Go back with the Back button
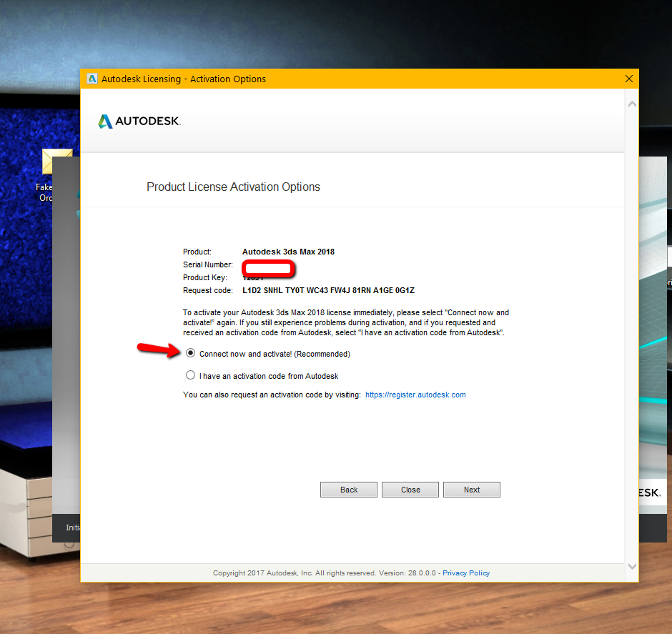 [348, 490]
